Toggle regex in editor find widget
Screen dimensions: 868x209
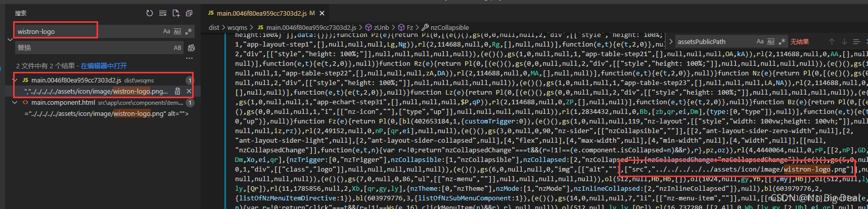[782, 41]
